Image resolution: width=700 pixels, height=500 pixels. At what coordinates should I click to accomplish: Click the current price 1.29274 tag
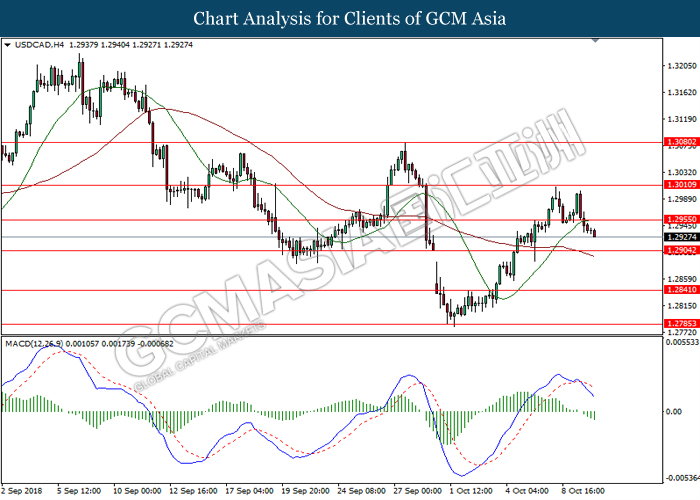681,237
